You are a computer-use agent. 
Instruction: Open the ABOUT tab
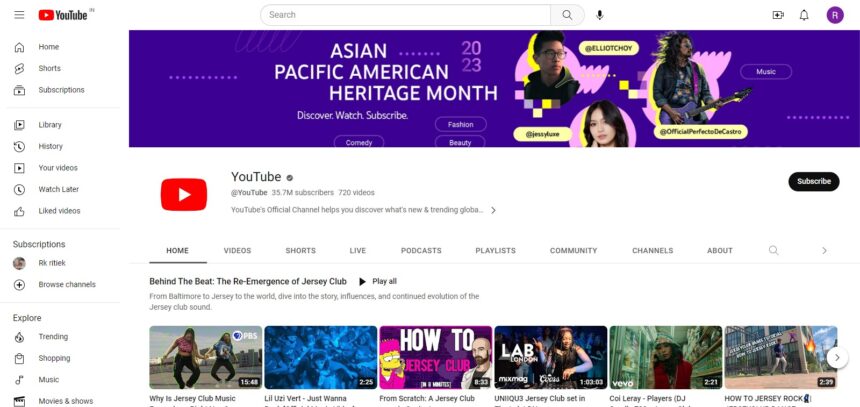click(720, 251)
